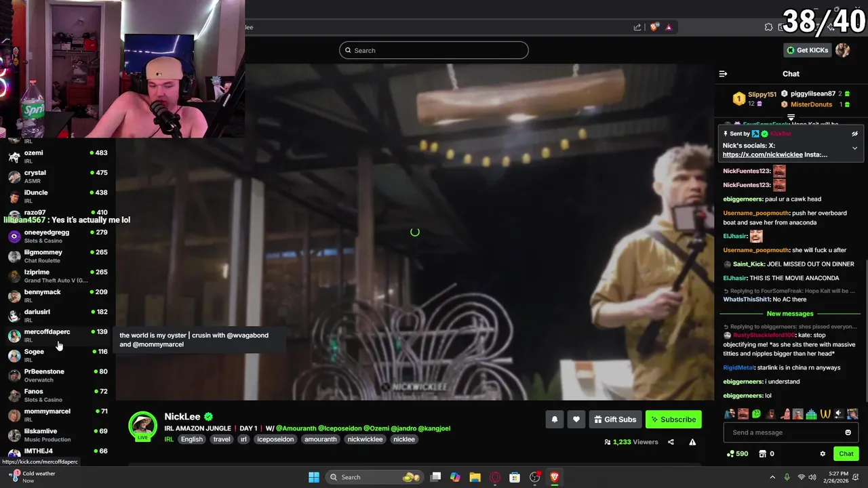
Task: Insert the speaker volume emote
Action: click(839, 414)
